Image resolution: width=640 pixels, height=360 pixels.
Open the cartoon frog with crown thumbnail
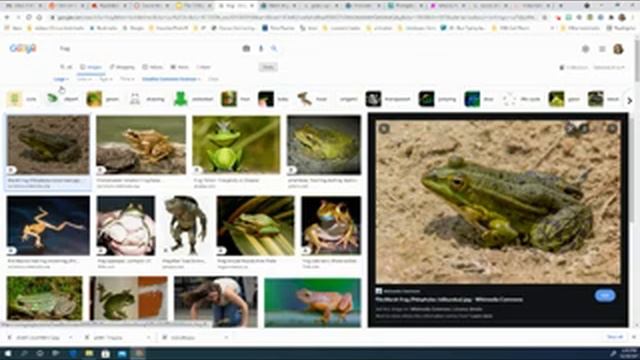(x=236, y=145)
